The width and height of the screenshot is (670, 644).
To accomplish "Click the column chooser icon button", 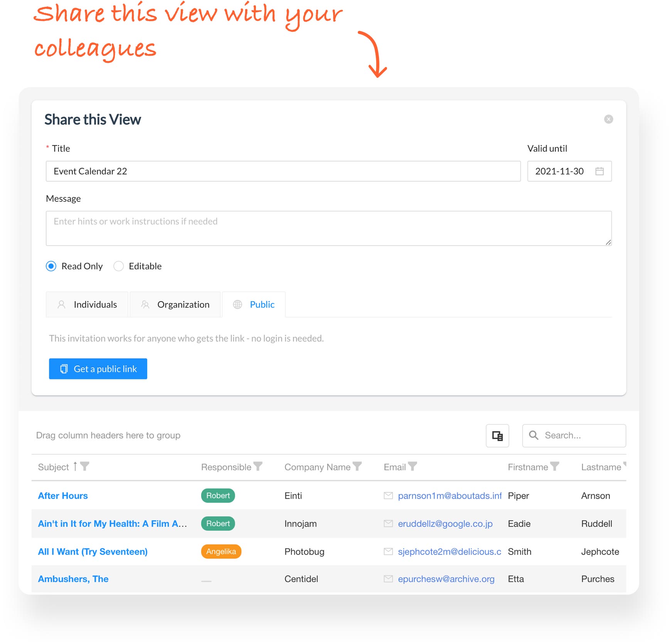I will click(x=497, y=436).
